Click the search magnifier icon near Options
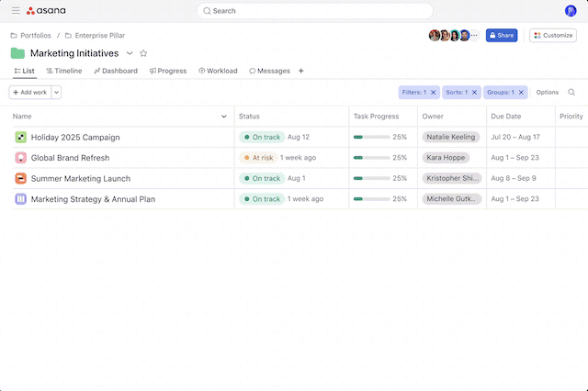This screenshot has height=391, width=588. tap(571, 92)
